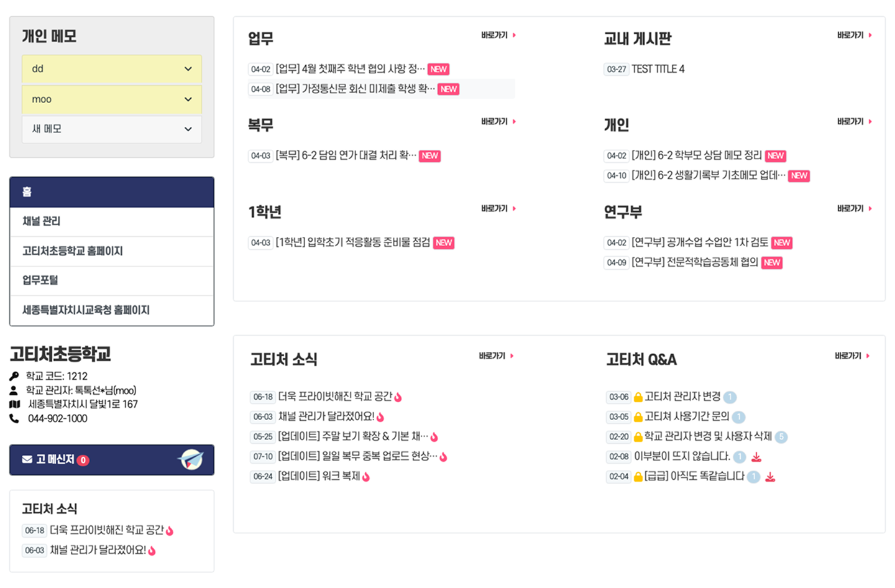Click the key icon beside 학교 코드
Screen dimensions: 895x588
(14, 376)
